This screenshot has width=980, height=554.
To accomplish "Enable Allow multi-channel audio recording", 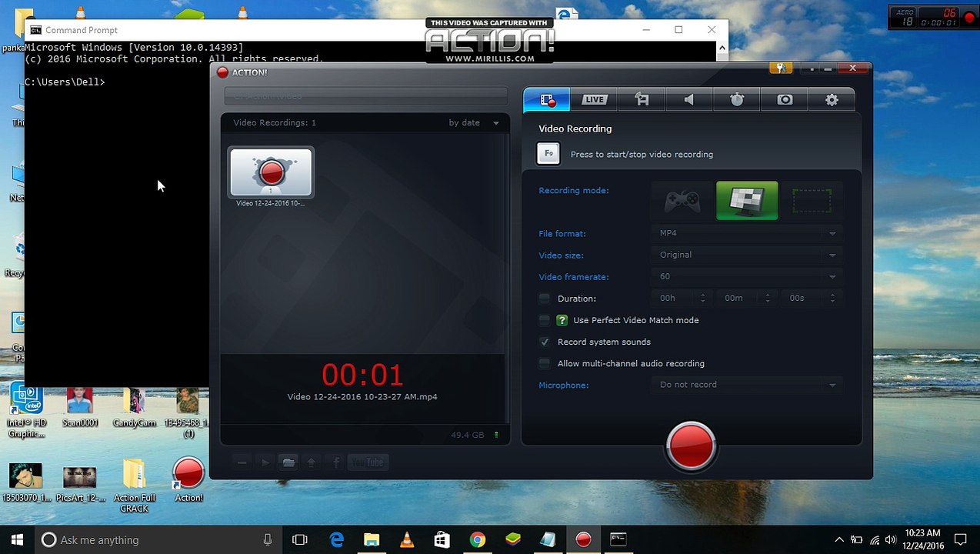I will tap(545, 363).
